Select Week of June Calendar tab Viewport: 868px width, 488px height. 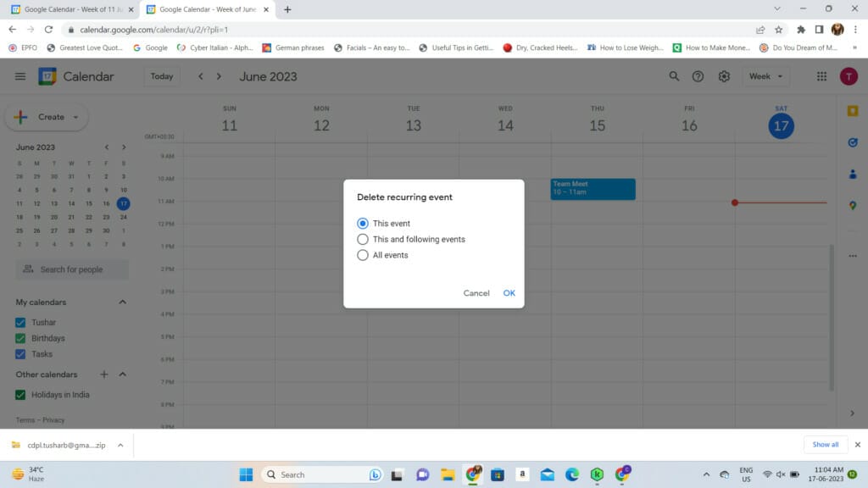point(208,9)
